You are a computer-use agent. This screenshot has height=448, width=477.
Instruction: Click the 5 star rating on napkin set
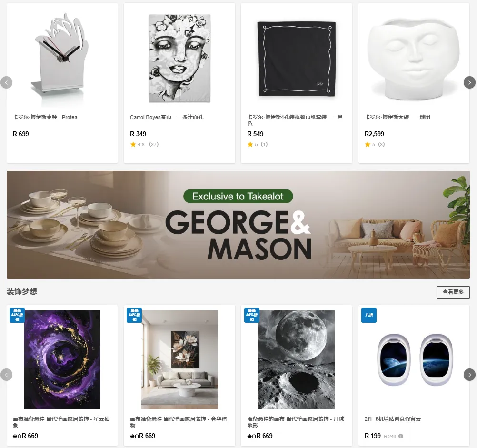[258, 144]
